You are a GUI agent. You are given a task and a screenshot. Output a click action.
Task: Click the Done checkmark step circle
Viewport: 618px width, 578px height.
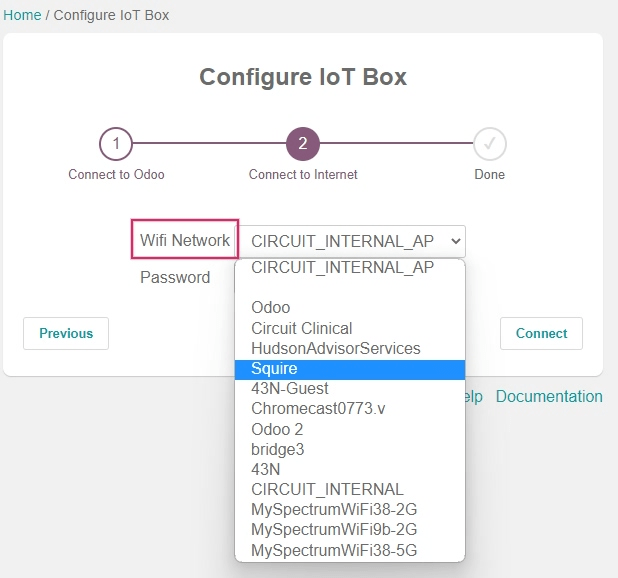(490, 144)
